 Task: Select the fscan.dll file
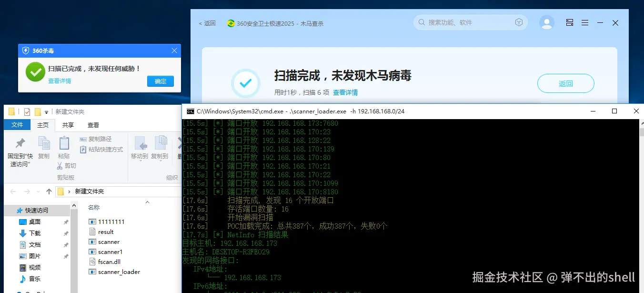point(106,262)
